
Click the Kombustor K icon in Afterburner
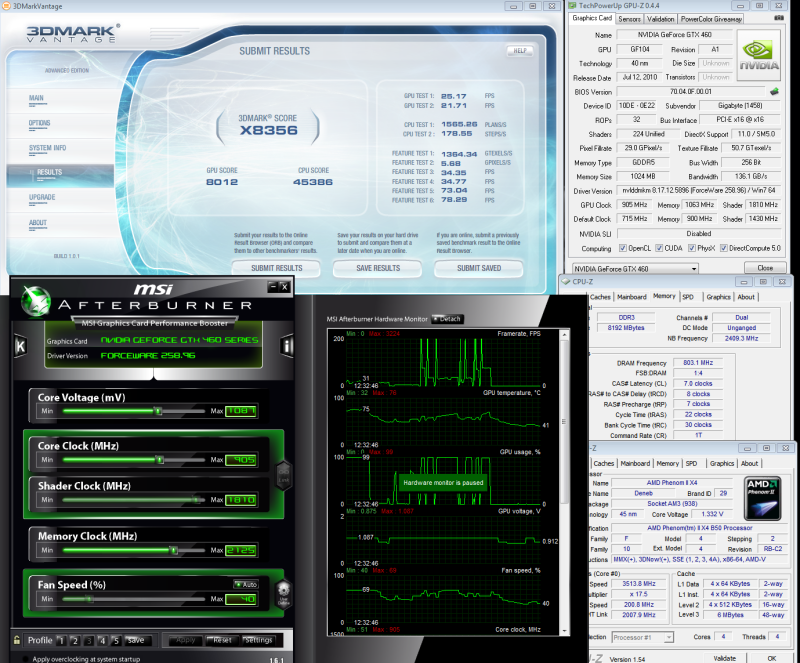pos(20,346)
